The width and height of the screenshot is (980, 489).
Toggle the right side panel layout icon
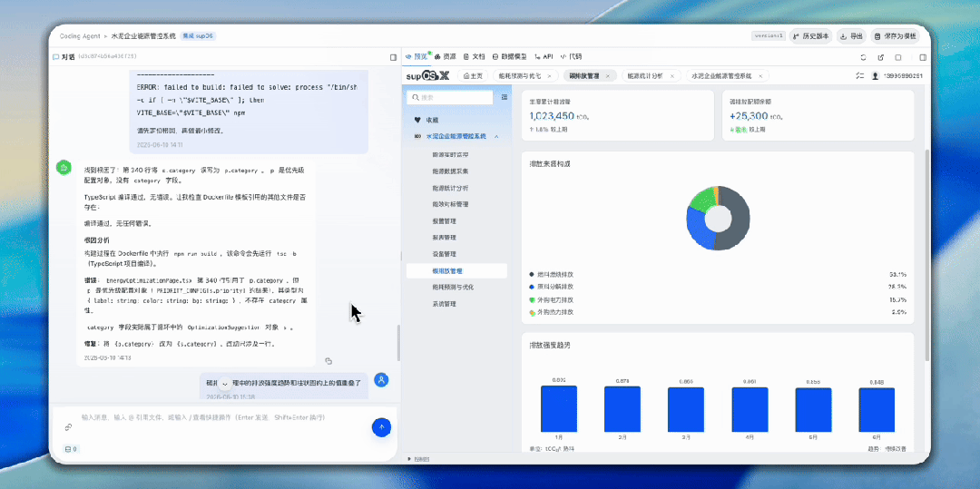pyautogui.click(x=923, y=57)
